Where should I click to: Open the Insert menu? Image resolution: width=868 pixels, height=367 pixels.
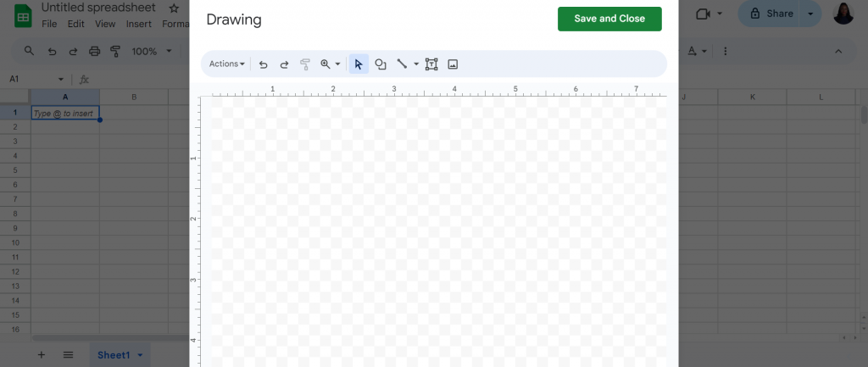point(138,24)
